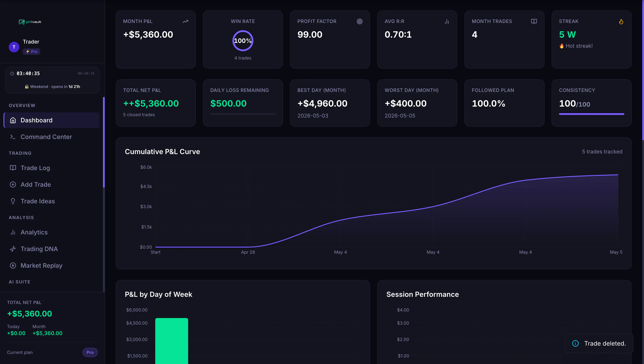Click the 5 closed trades text
The image size is (644, 364).
click(139, 115)
